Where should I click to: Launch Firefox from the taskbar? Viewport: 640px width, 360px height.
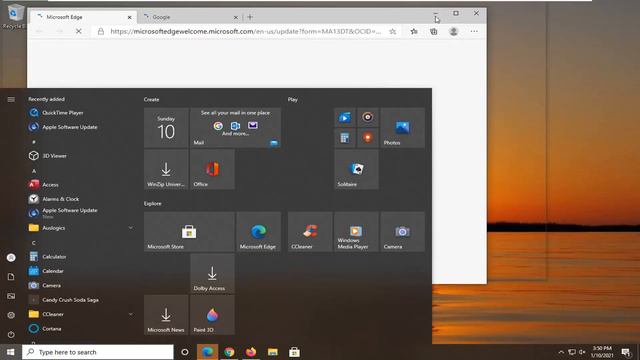point(251,352)
